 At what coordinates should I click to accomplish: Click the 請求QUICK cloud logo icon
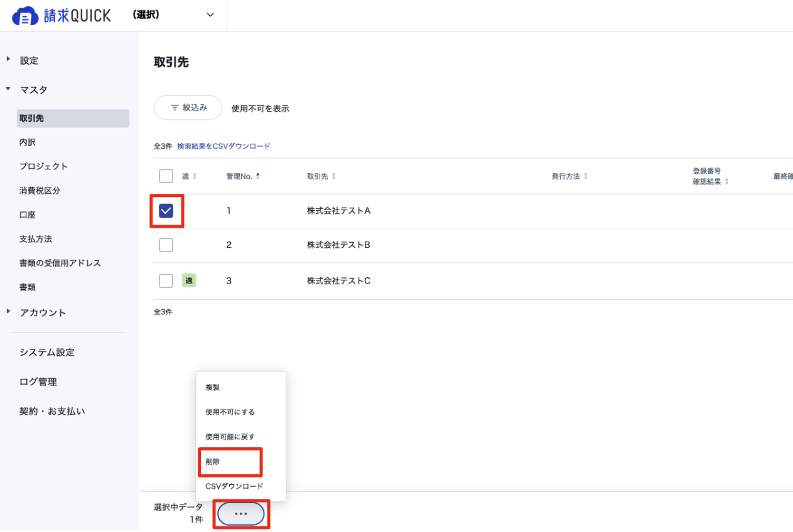[25, 16]
